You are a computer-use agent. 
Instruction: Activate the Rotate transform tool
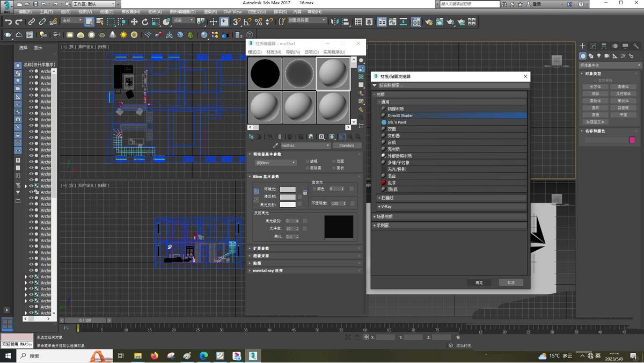coord(145,22)
